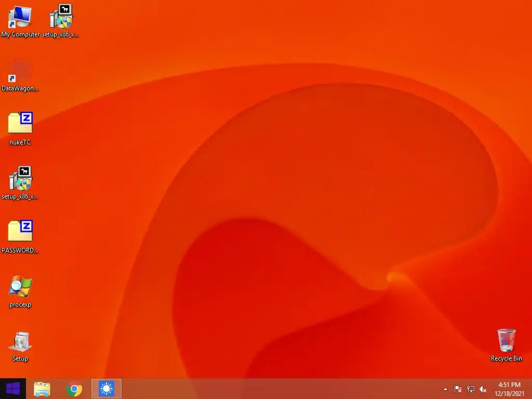Click the My Computer label text
The image size is (532, 399).
(x=20, y=35)
